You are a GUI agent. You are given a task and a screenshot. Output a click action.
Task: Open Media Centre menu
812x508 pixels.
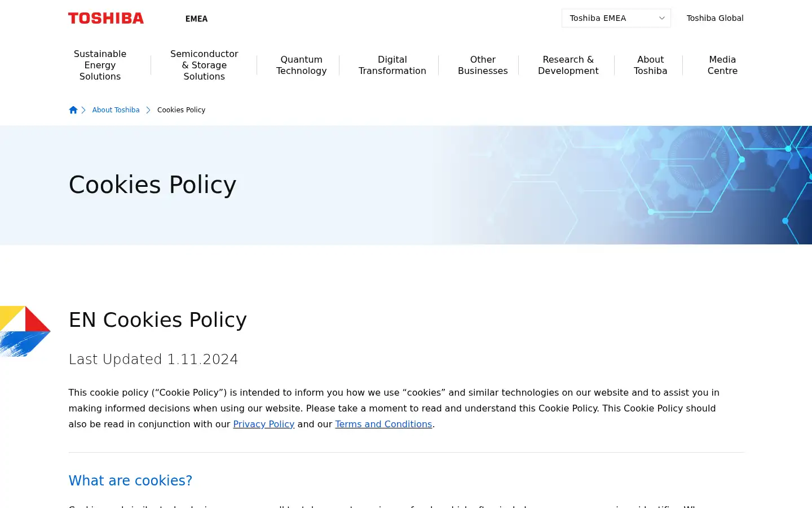coord(722,65)
